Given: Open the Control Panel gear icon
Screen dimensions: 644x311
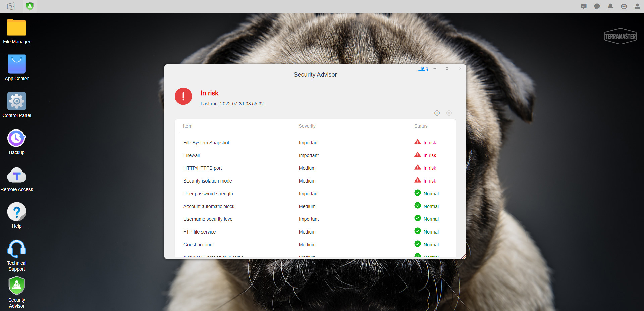Looking at the screenshot, I should (x=17, y=101).
